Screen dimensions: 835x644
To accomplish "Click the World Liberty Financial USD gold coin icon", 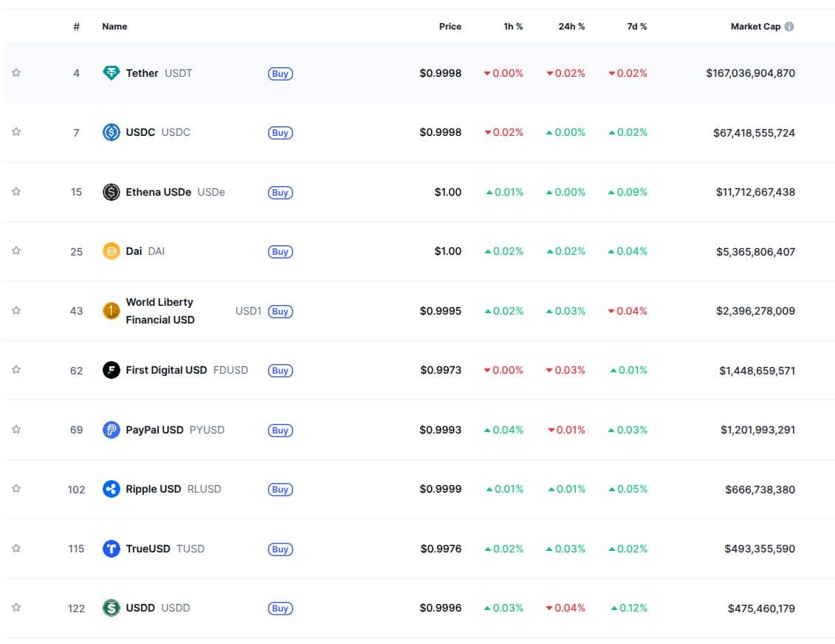I will [x=111, y=311].
